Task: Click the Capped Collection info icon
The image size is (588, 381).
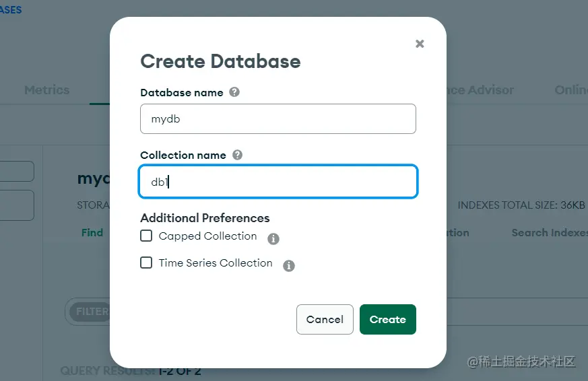Action: pyautogui.click(x=273, y=238)
